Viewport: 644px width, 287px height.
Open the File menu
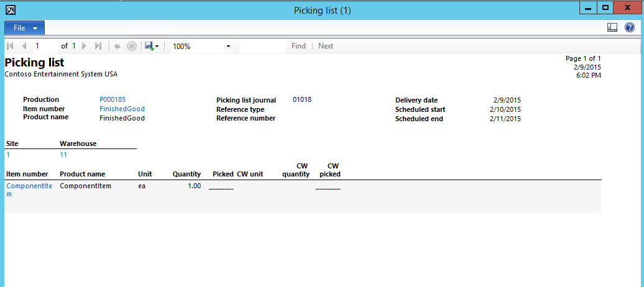[25, 28]
